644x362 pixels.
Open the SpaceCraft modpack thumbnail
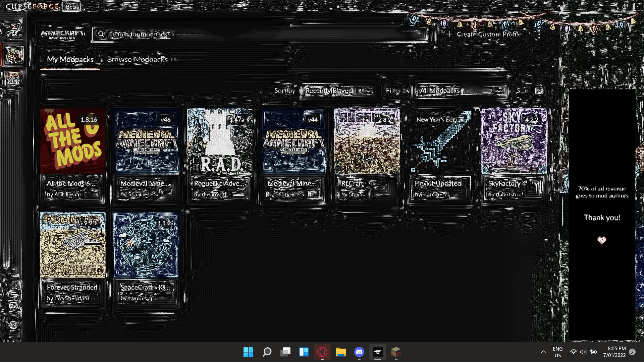point(146,245)
